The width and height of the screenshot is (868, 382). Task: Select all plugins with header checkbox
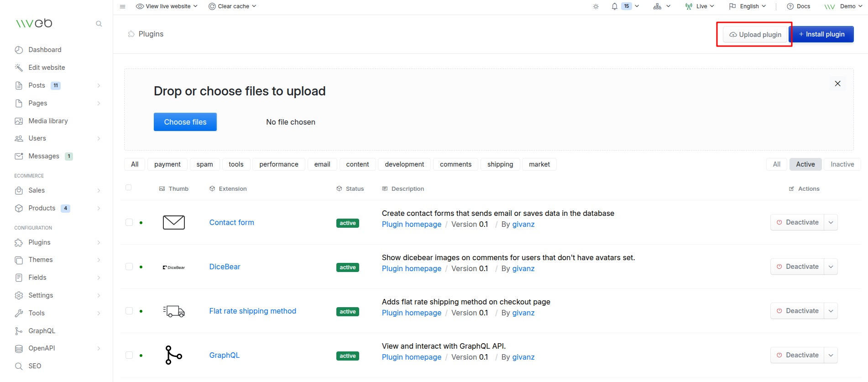pos(129,188)
